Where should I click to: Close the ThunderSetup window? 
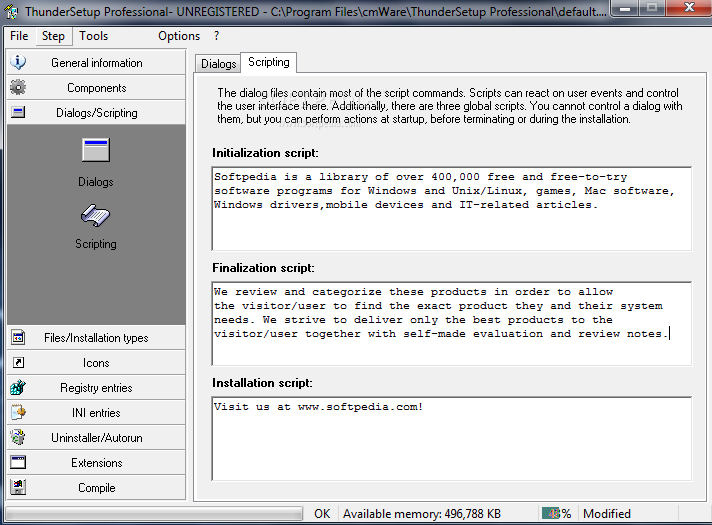[x=689, y=8]
